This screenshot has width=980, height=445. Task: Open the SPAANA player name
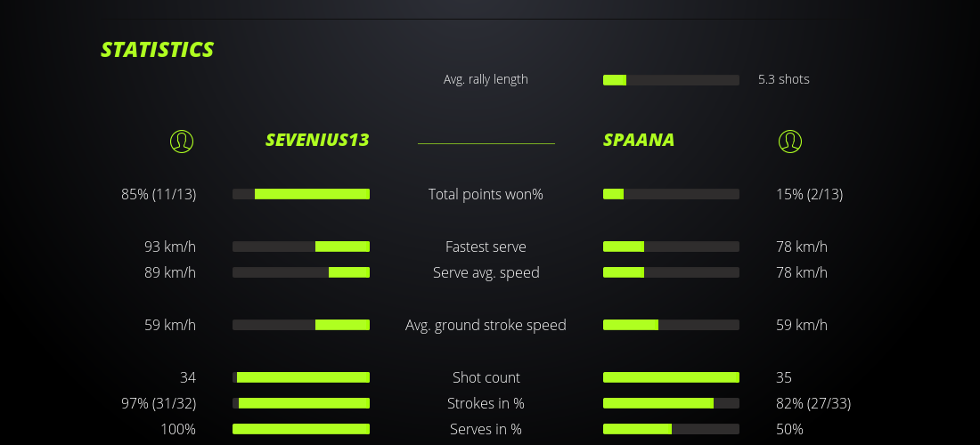coord(639,140)
